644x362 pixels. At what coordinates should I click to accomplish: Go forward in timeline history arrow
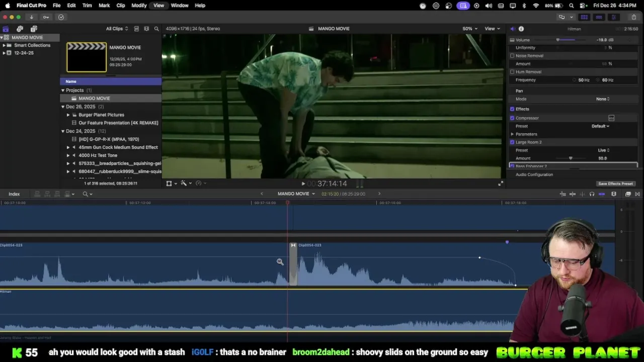[379, 194]
